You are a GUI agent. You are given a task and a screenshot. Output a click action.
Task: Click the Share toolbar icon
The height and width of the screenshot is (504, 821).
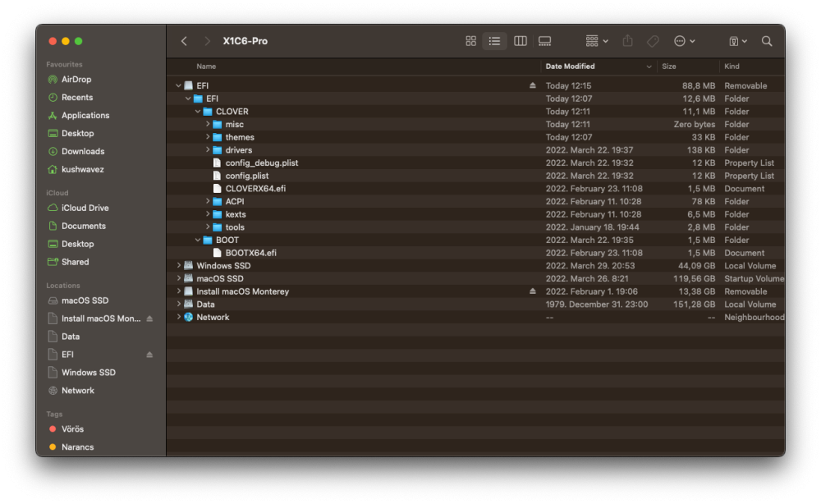tap(627, 41)
